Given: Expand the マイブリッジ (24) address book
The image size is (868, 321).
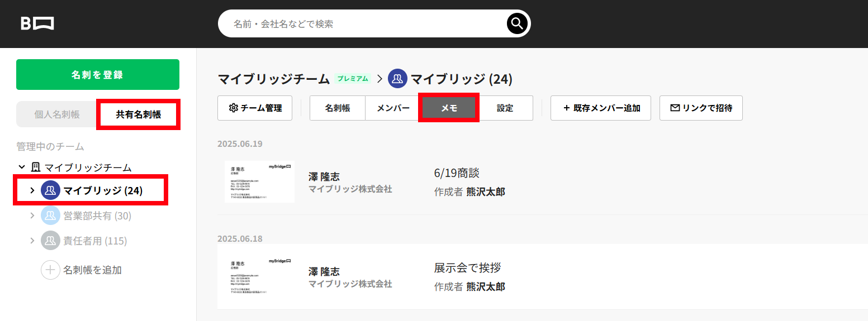Looking at the screenshot, I should click(x=32, y=190).
